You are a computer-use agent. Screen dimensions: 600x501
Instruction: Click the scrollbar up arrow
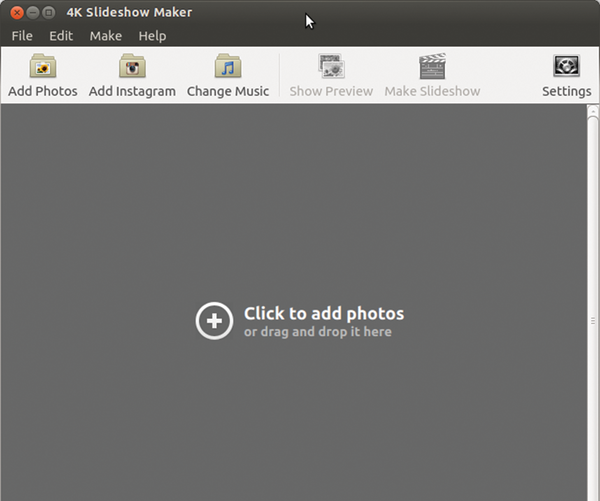pos(593,111)
